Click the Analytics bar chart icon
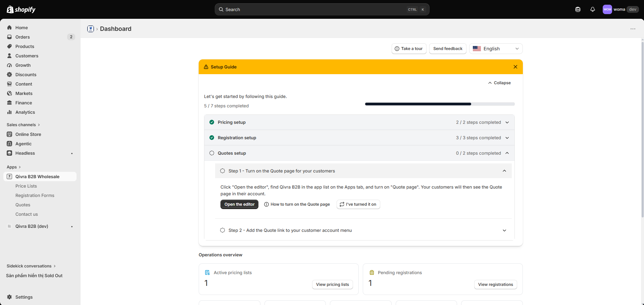Viewport: 644px width, 305px height. coord(9,112)
